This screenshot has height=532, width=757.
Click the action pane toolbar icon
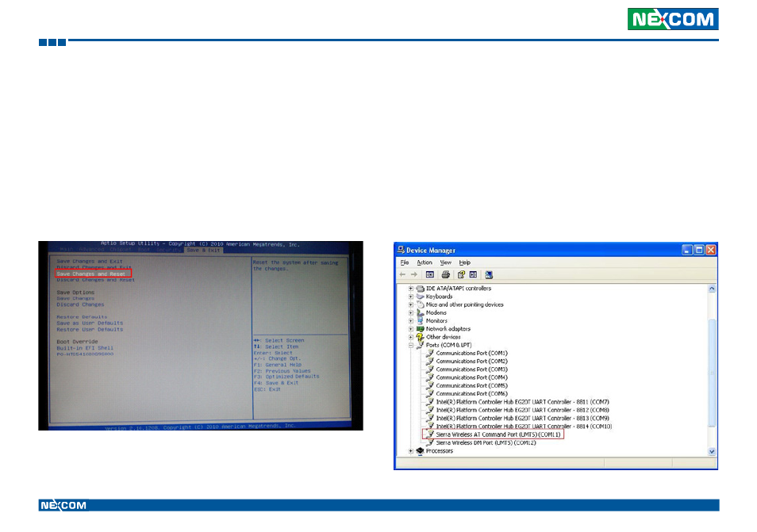(473, 274)
